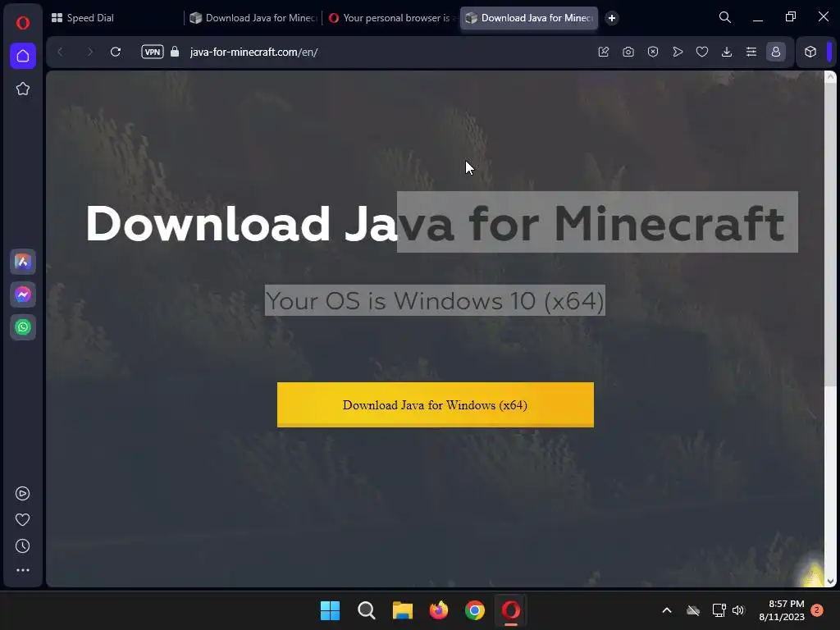The width and height of the screenshot is (840, 630).
Task: Open a new tab with the plus button
Action: 612,18
